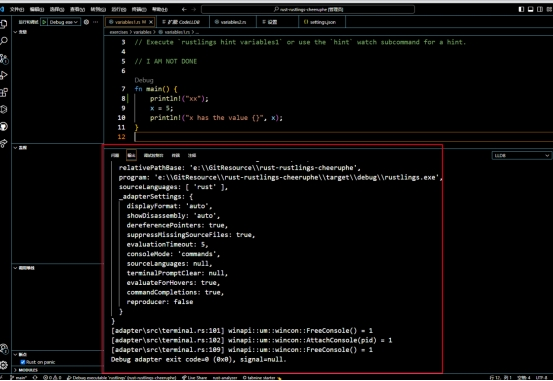The height and width of the screenshot is (381, 553).
Task: Click the I AM NOT DONE comment
Action: click(x=166, y=61)
